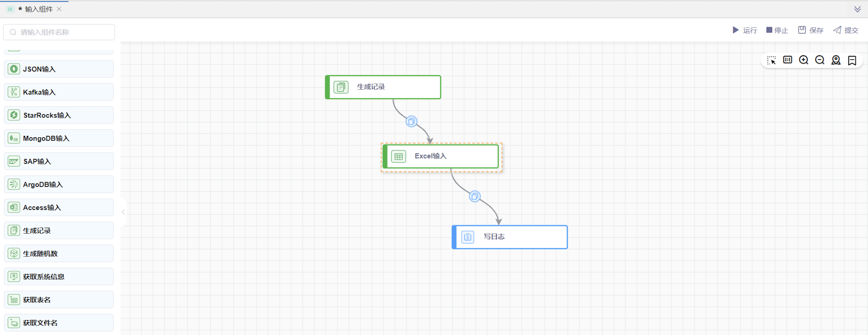868x335 pixels.
Task: Select the Kafka输入 component in list
Action: click(x=58, y=92)
